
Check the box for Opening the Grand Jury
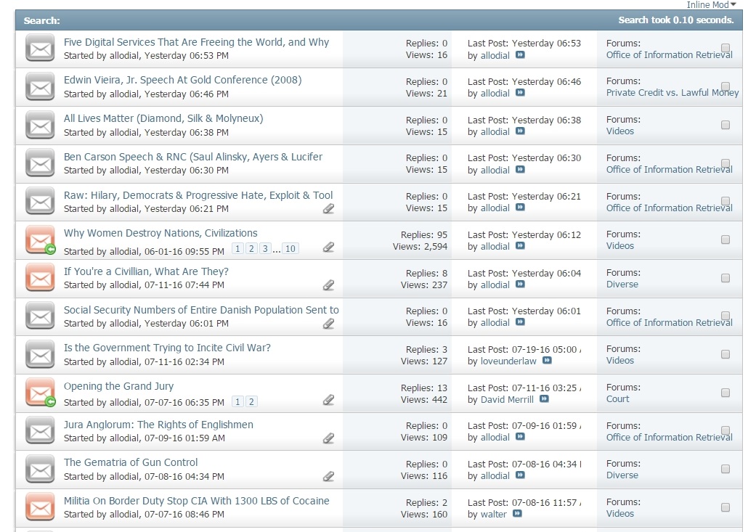(725, 393)
